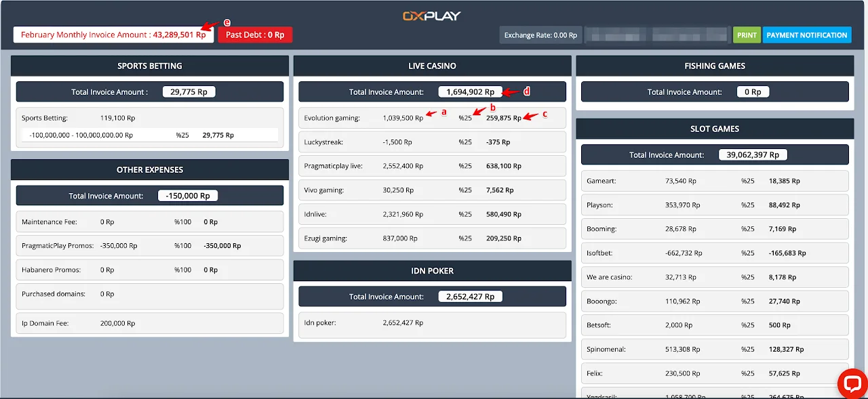Click the Ezugi gaming row
This screenshot has height=399, width=868.
pos(432,238)
